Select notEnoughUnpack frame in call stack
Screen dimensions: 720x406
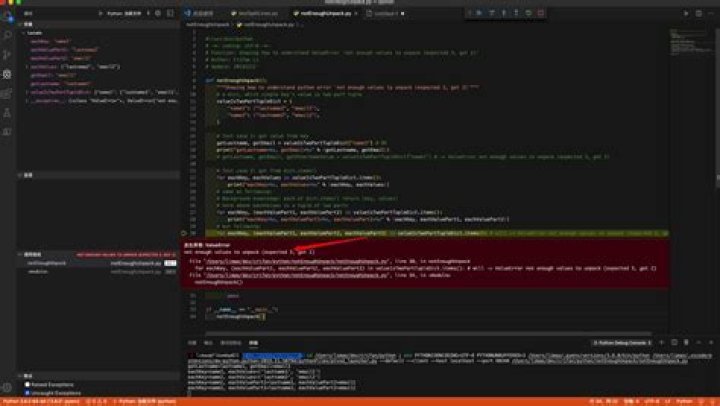98,263
